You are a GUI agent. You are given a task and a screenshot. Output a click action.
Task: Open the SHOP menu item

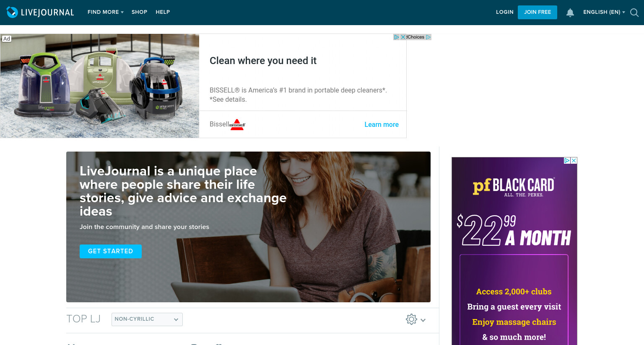139,12
